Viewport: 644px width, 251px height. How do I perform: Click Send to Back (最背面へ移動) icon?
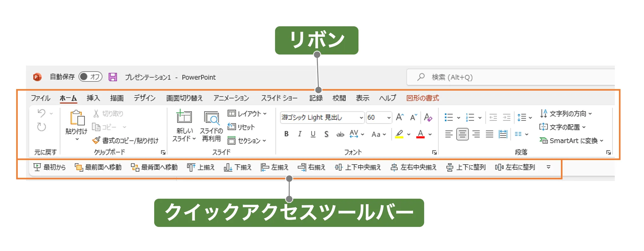click(154, 167)
